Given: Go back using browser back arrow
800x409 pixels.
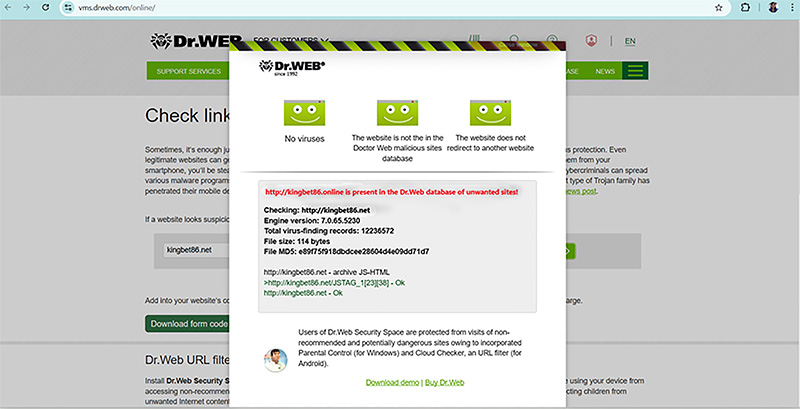Looking at the screenshot, I should click(x=9, y=8).
